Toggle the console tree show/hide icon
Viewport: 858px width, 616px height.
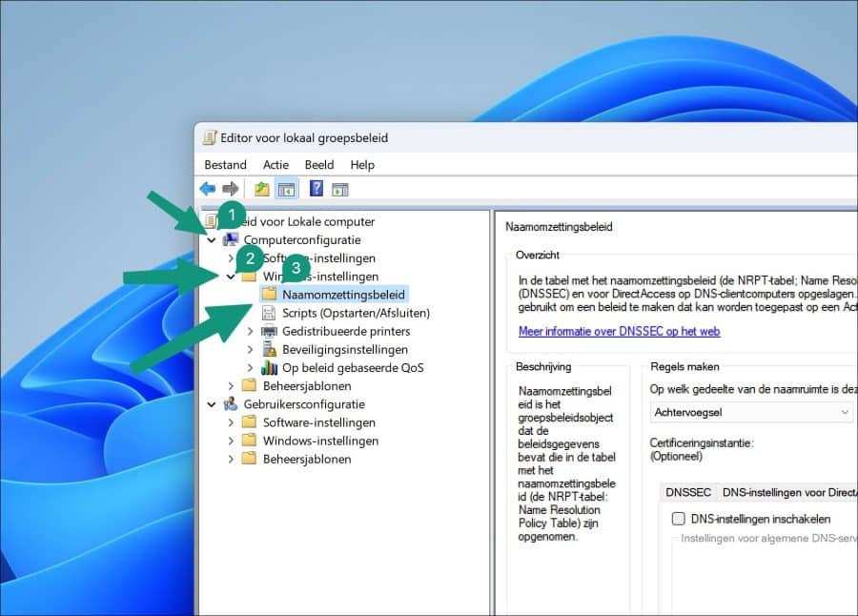click(286, 190)
